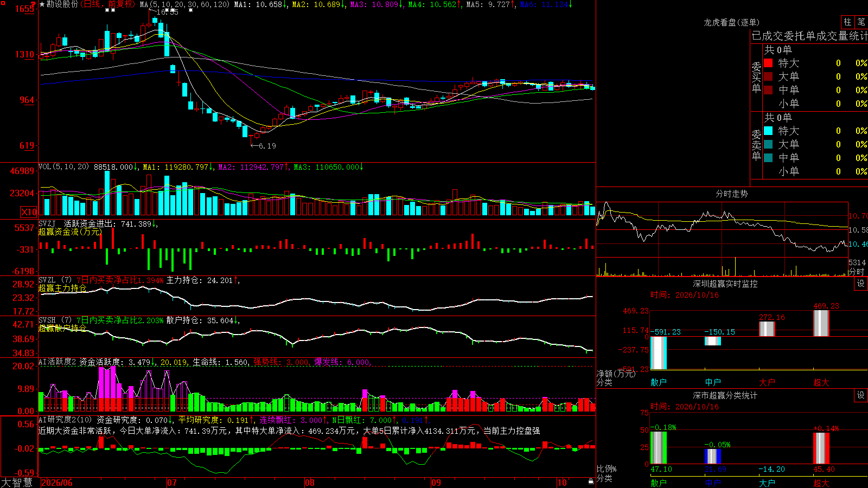
Task: Toggle the cyan 特大 sell-order legend box
Action: (x=768, y=131)
